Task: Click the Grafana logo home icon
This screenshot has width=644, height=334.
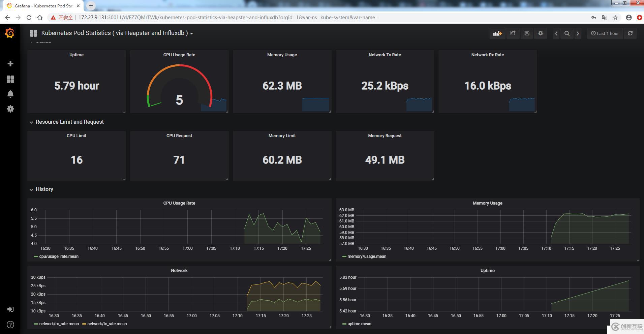Action: [x=10, y=33]
